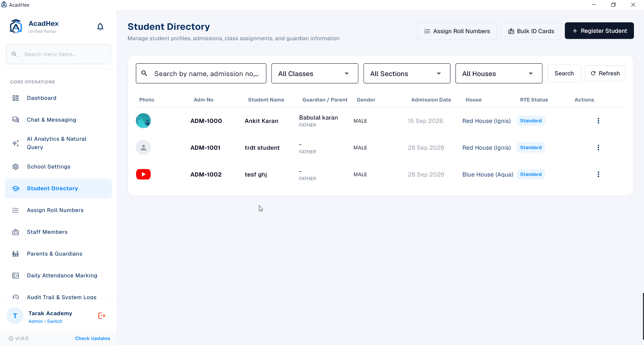Click the Tarak Academy avatar T

point(15,316)
